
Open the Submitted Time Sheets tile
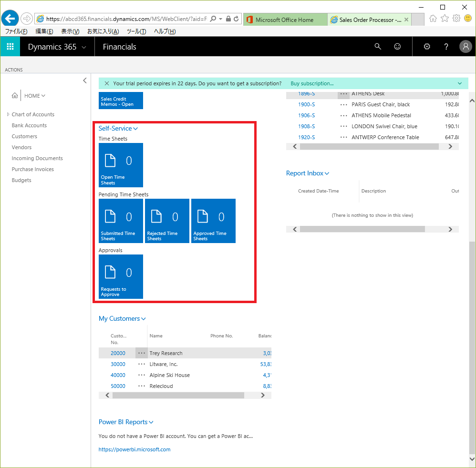tap(121, 221)
